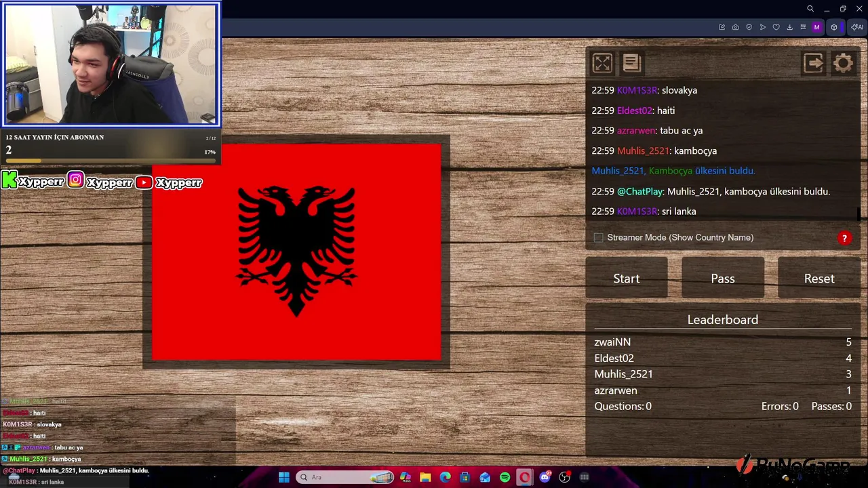Open the shield privacy protection icon

click(x=749, y=27)
